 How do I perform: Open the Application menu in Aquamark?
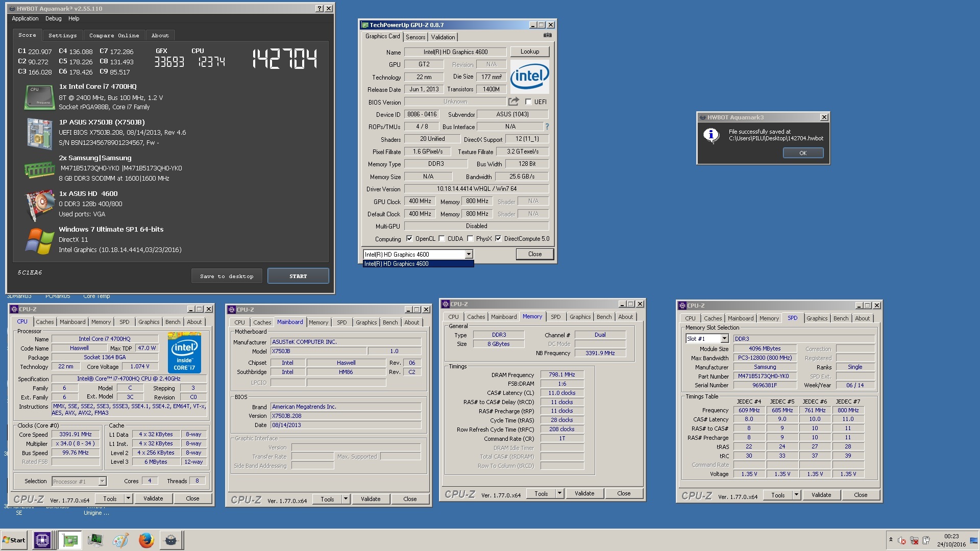pos(25,18)
